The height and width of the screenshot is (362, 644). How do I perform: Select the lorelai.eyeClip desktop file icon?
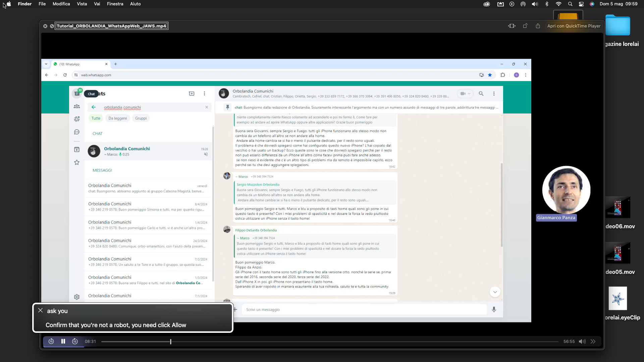coord(618,298)
